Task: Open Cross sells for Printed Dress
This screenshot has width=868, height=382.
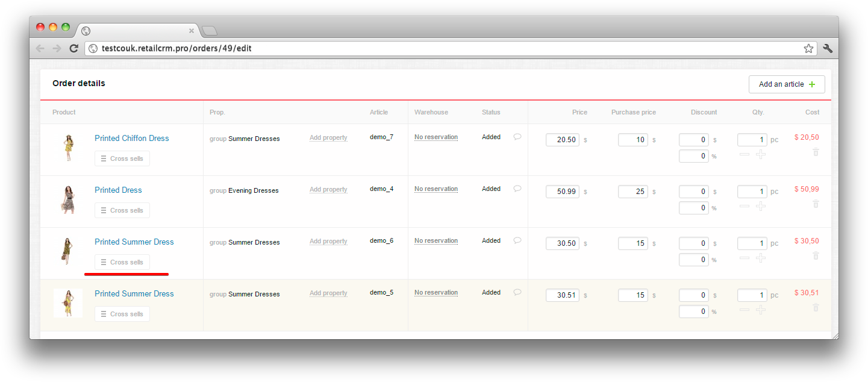Action: tap(122, 210)
